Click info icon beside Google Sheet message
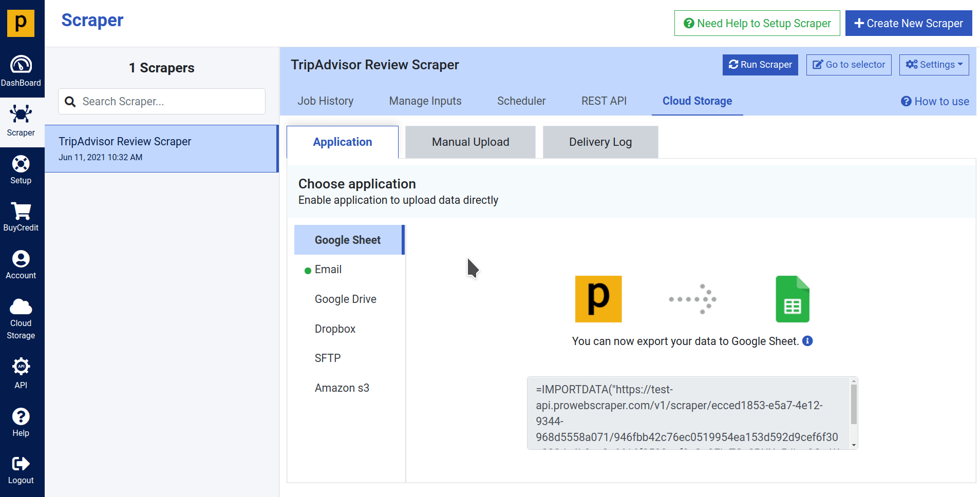The width and height of the screenshot is (980, 497). (807, 341)
